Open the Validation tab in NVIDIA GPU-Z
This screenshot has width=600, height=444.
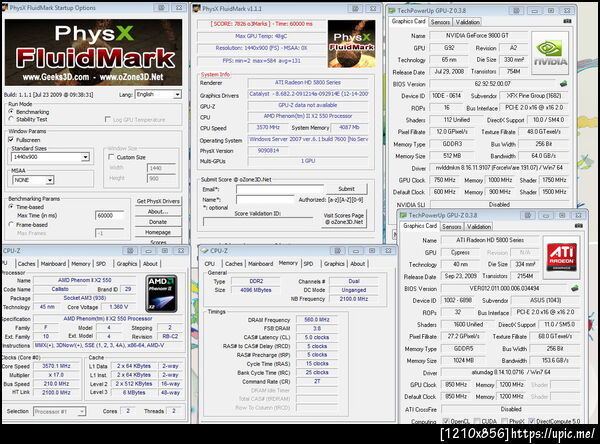point(467,22)
